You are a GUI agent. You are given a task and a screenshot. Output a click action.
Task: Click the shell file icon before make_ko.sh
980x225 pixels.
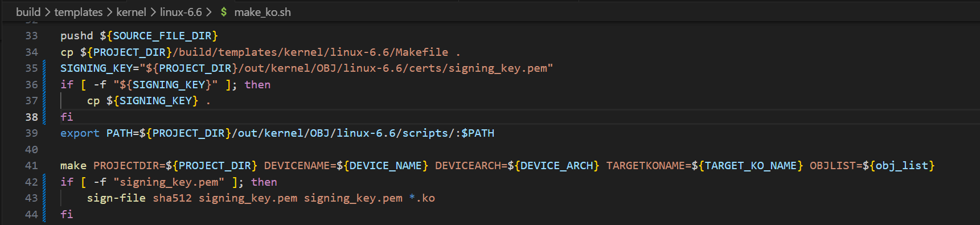224,12
